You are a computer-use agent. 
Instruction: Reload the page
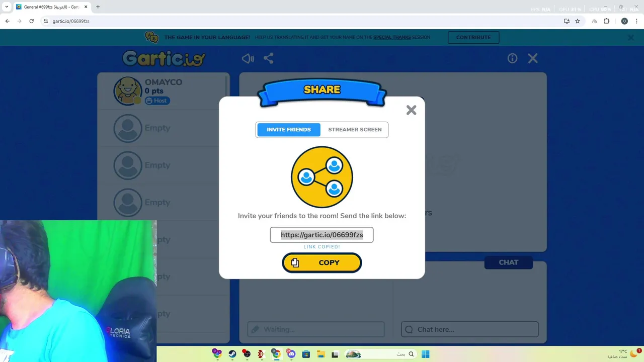coord(32,21)
